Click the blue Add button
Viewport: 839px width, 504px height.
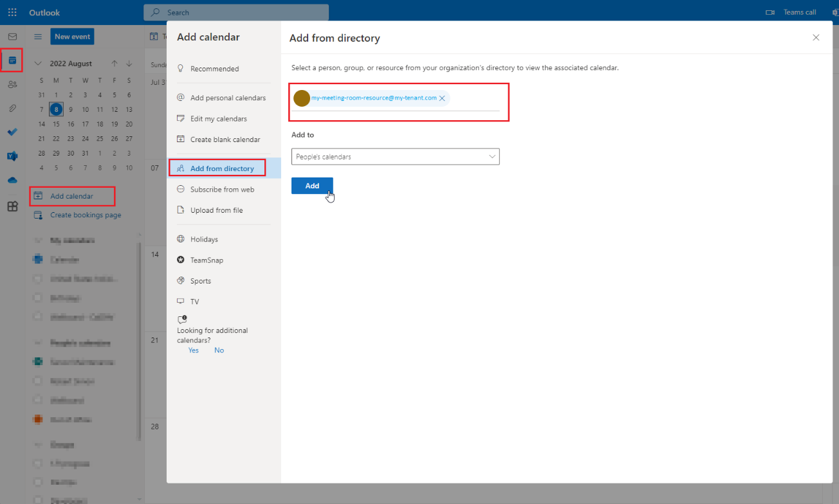(312, 186)
